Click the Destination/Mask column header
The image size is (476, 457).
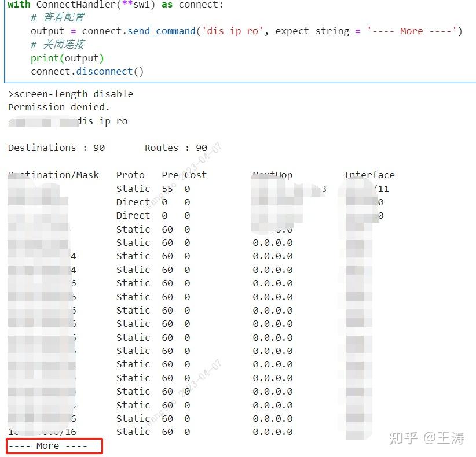(x=53, y=174)
